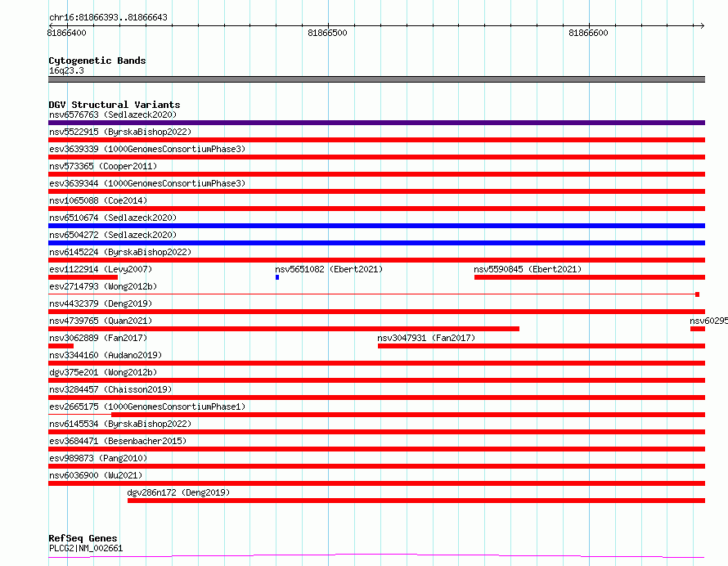Click the short red esv1122914 bar

(83, 277)
